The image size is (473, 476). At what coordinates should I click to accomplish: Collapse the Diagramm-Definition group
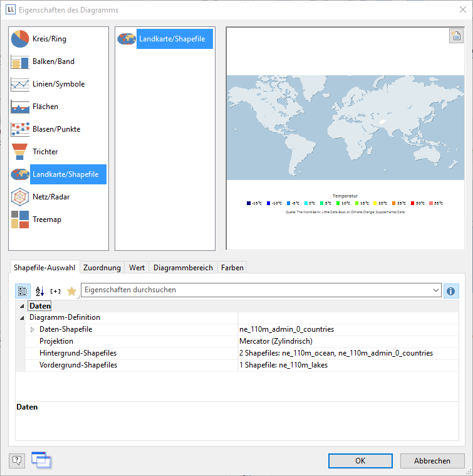coord(23,318)
